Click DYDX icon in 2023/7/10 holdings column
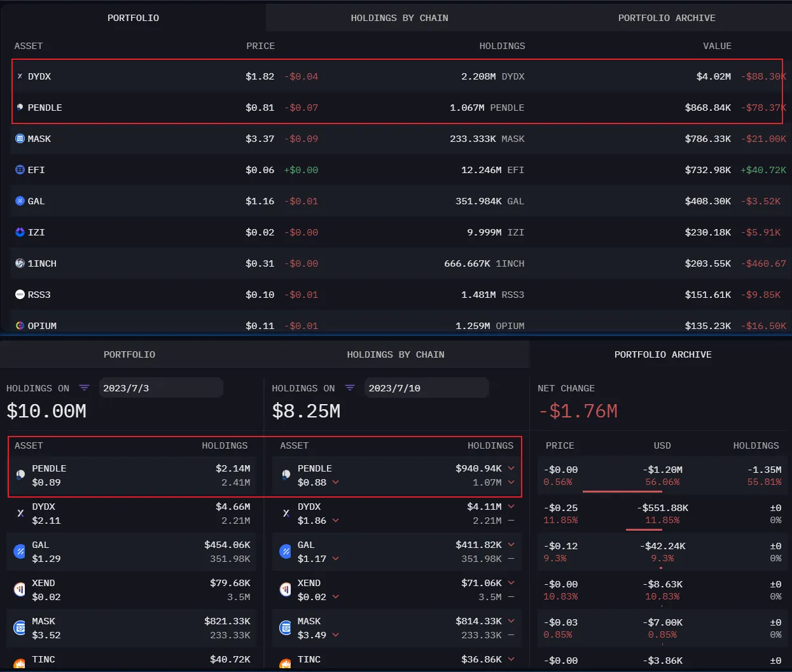Screen dimensions: 792x672 pyautogui.click(x=286, y=513)
